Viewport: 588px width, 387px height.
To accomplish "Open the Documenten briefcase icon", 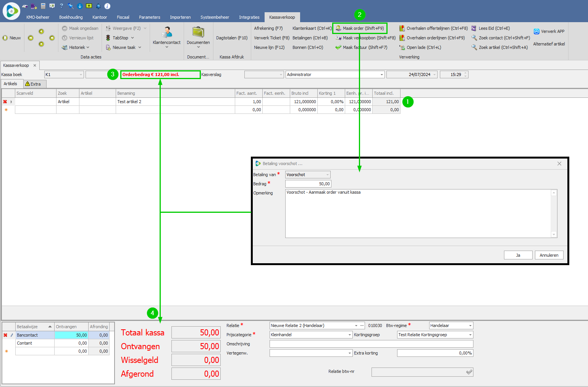I will pos(198,32).
